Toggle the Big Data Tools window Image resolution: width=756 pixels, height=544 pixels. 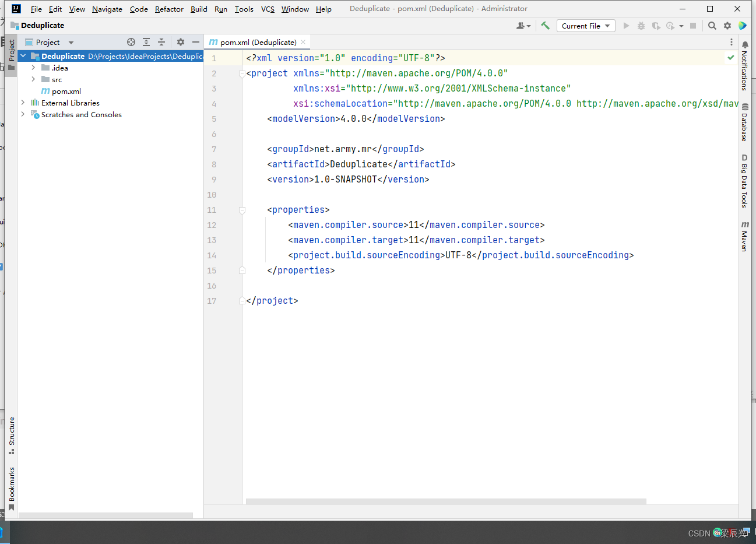[744, 181]
